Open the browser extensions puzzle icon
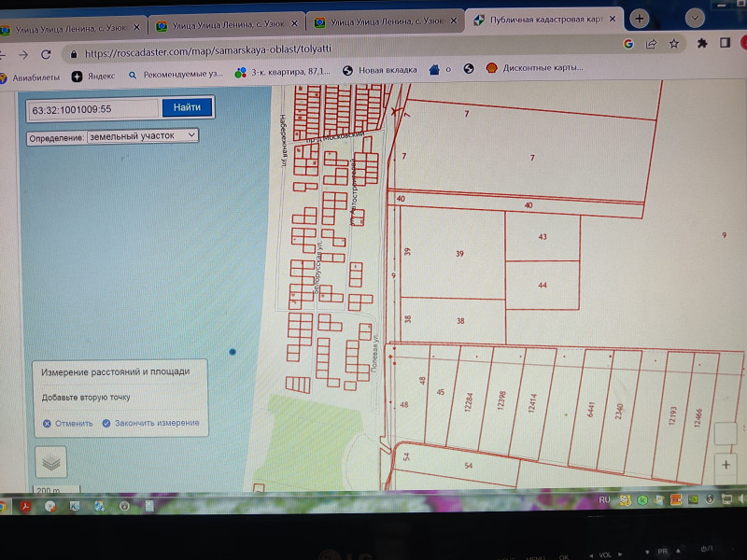The image size is (747, 560). [x=702, y=43]
